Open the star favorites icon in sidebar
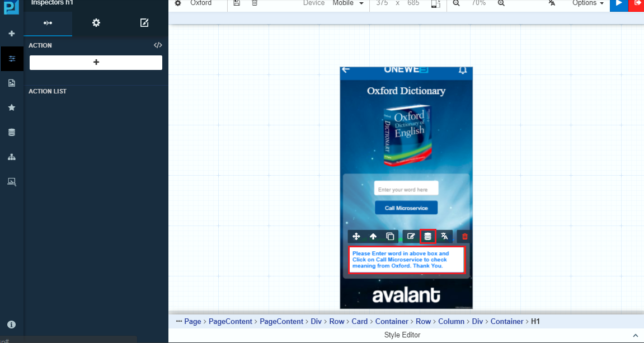The height and width of the screenshot is (343, 644). tap(12, 107)
